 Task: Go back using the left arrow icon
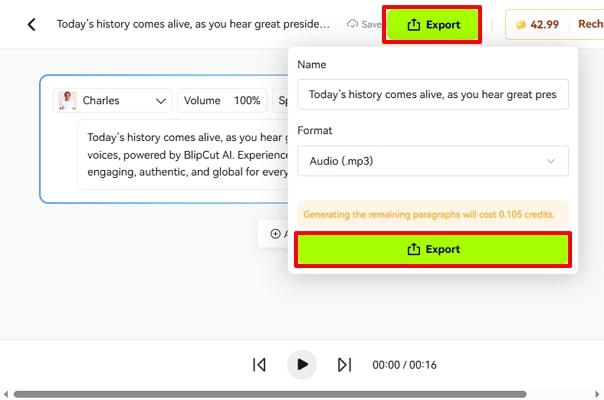32,25
